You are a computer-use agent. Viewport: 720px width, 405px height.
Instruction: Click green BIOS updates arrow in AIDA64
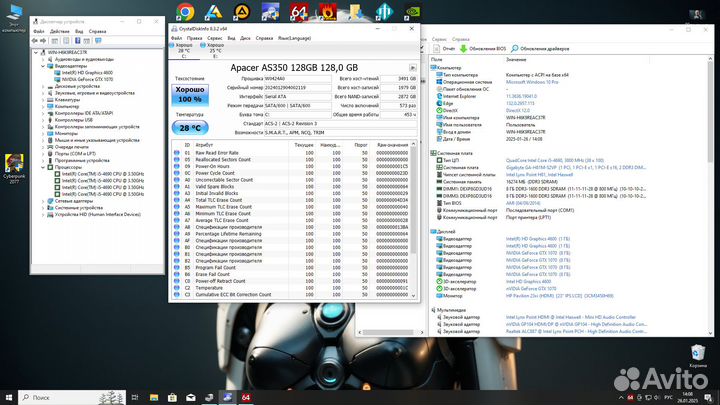coord(463,49)
